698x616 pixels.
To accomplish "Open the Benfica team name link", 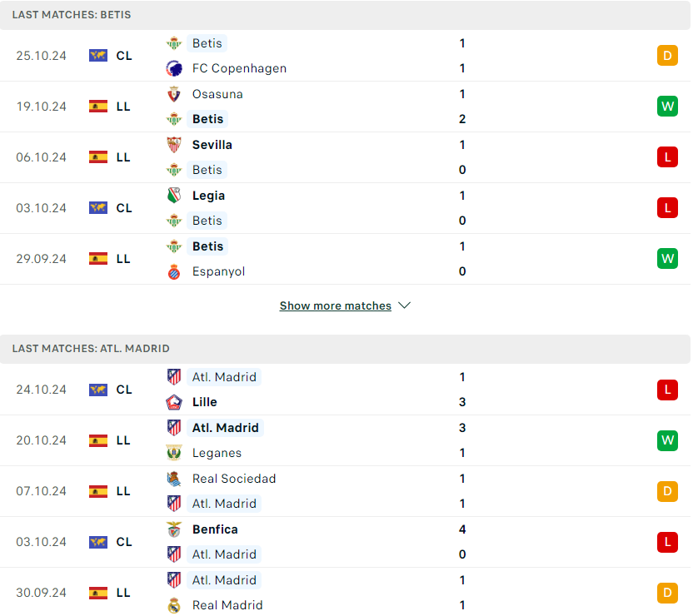I will [215, 529].
